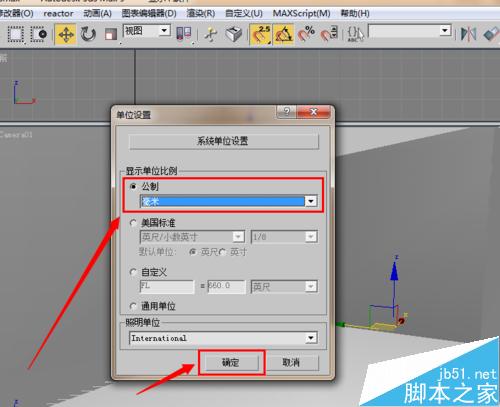Activate the Select and Move tool
This screenshot has height=407, width=500.
[66, 34]
